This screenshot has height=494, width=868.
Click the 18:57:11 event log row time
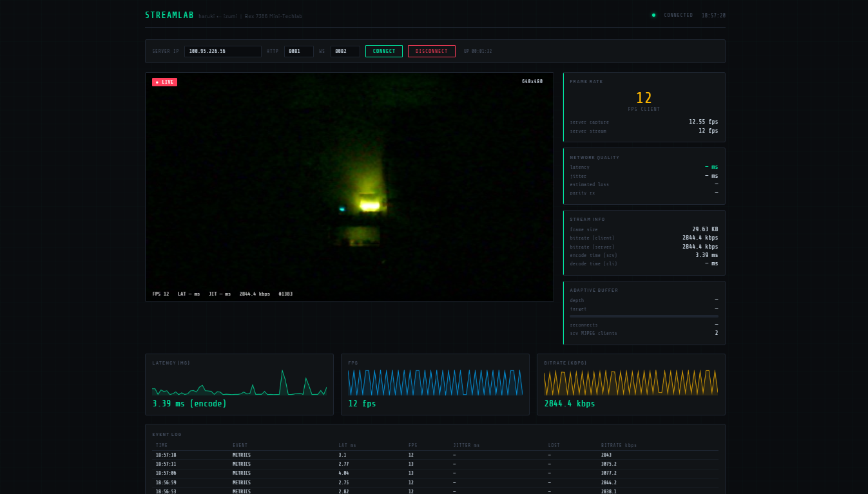click(166, 464)
